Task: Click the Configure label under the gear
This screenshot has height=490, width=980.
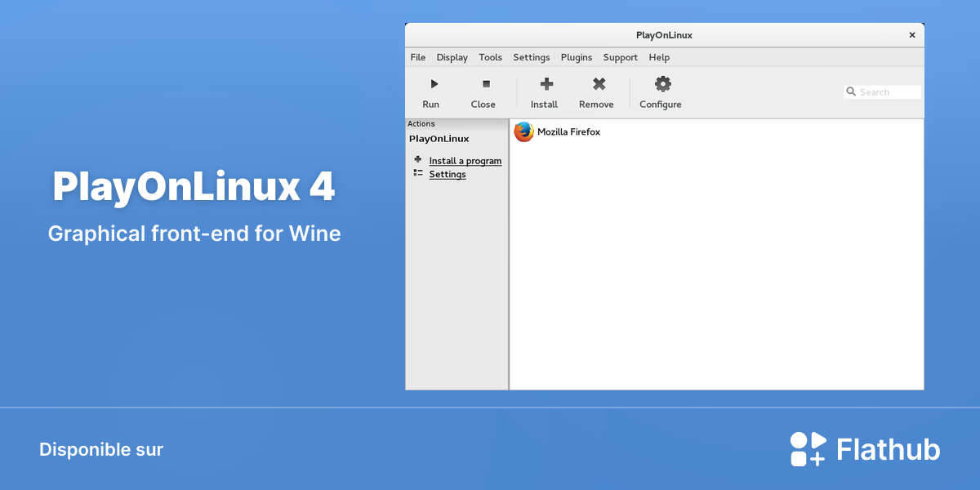Action: pos(661,105)
